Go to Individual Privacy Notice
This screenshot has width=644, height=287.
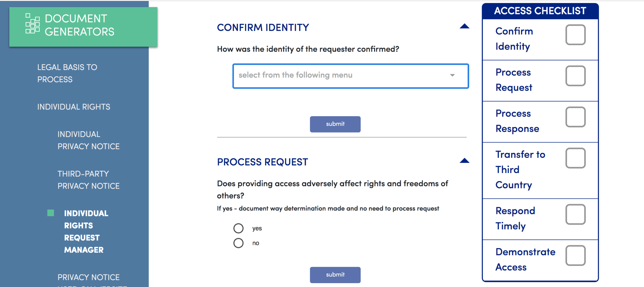click(x=89, y=140)
